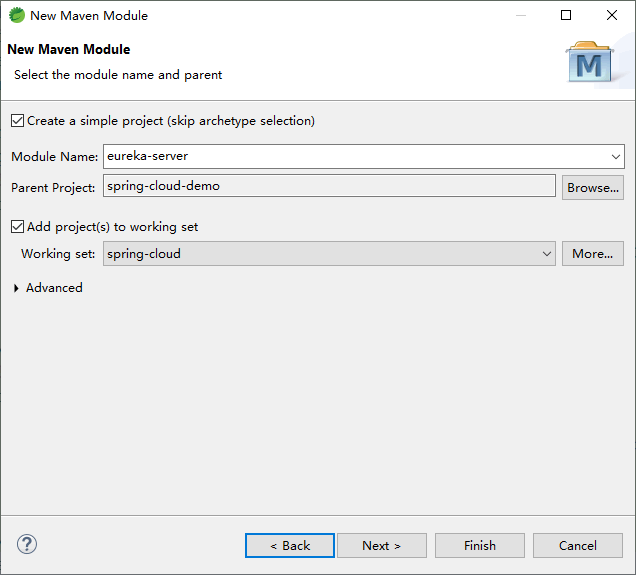Open the Module Name dropdown arrow
The width and height of the screenshot is (636, 575).
615,157
